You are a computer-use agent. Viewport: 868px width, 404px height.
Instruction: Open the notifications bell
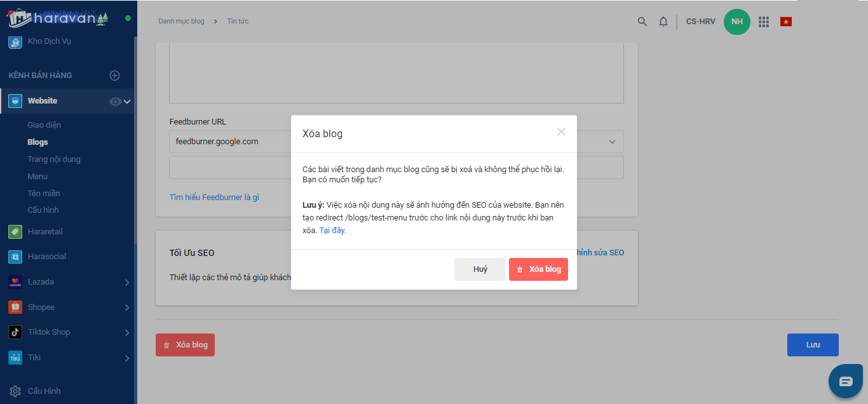tap(663, 22)
